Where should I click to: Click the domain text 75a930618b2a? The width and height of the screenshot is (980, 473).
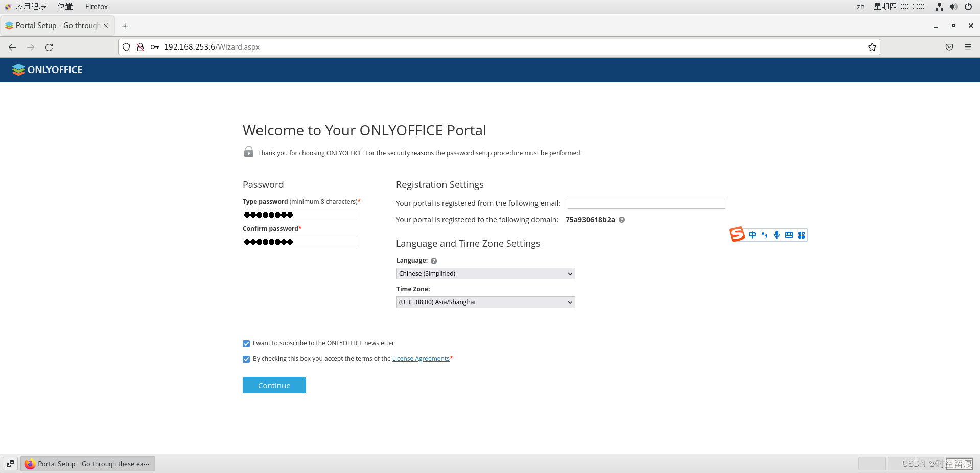[x=590, y=220]
